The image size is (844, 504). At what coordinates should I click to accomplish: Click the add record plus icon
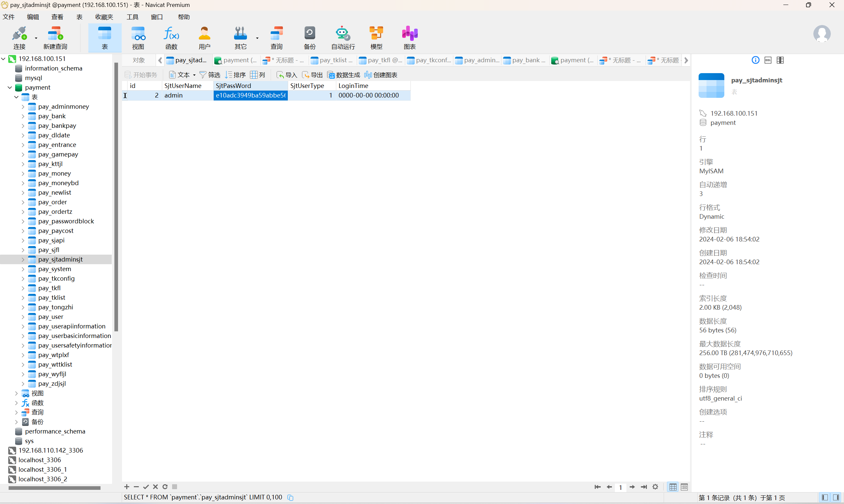[x=127, y=487]
